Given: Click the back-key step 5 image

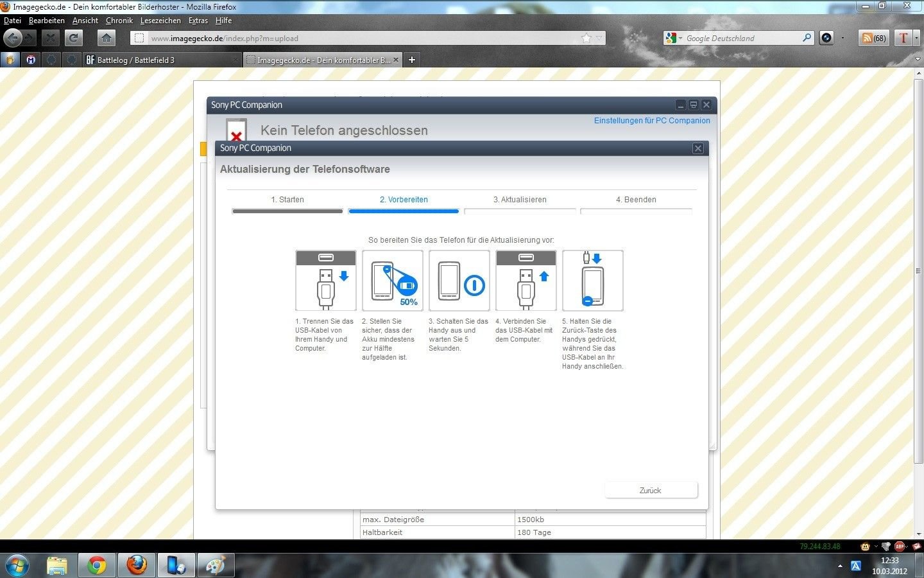Looking at the screenshot, I should (593, 281).
